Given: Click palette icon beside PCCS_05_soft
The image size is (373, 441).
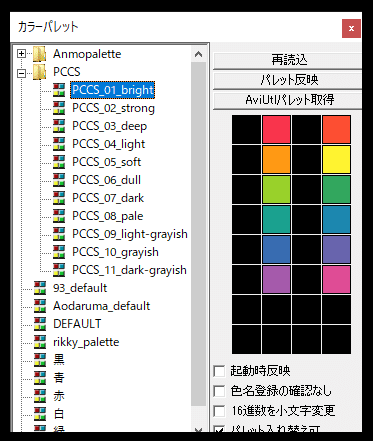Looking at the screenshot, I should coord(59,162).
